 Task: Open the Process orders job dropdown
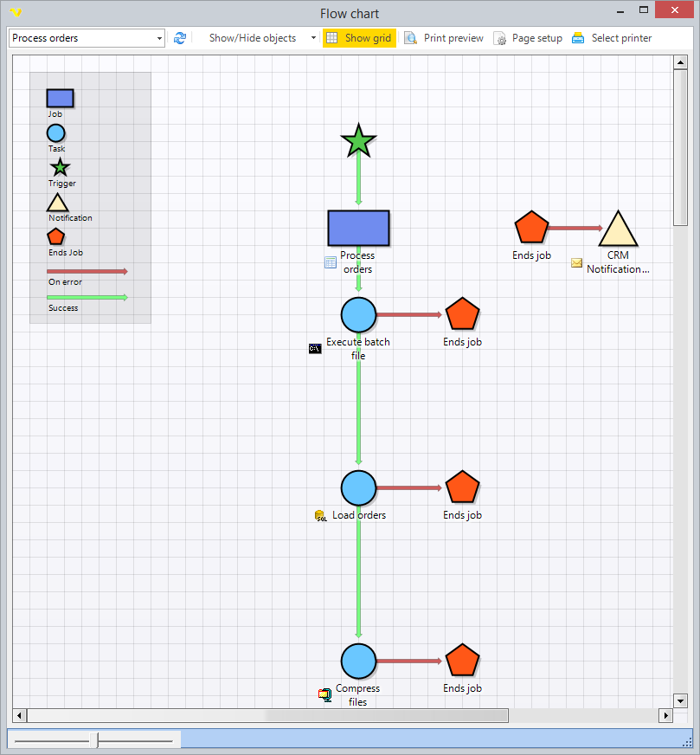pos(159,38)
